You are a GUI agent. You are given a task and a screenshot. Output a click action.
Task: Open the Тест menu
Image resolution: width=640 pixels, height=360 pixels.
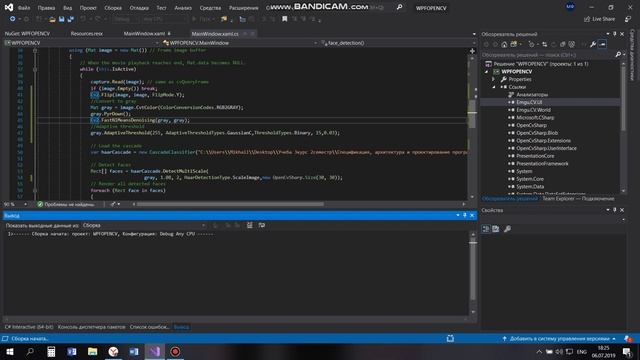[162, 8]
